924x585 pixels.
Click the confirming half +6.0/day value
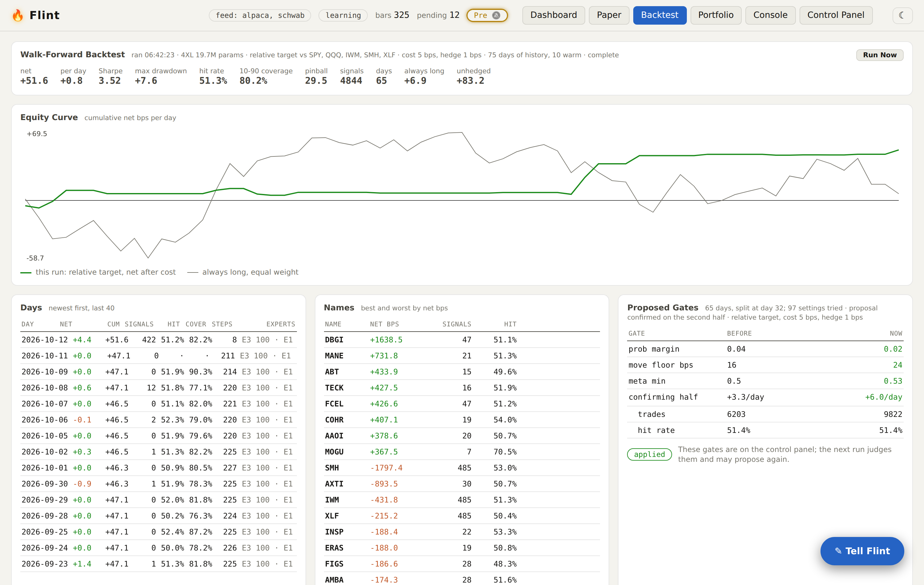883,397
